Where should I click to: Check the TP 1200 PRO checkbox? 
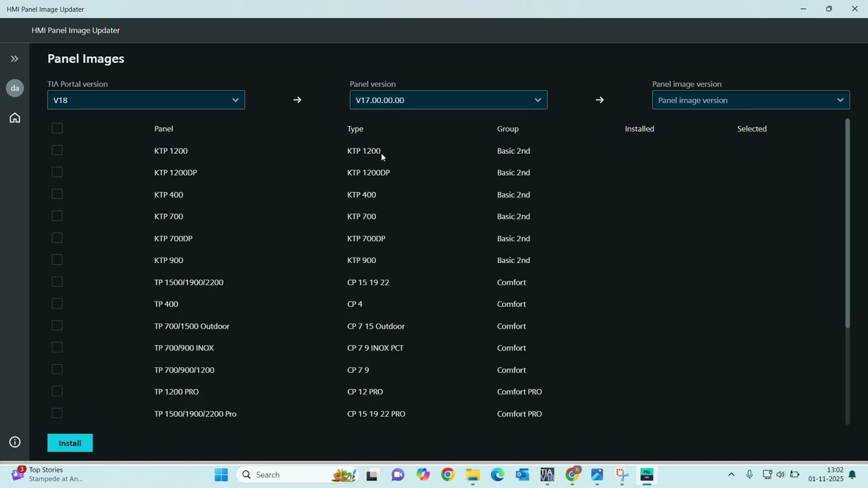click(x=57, y=391)
